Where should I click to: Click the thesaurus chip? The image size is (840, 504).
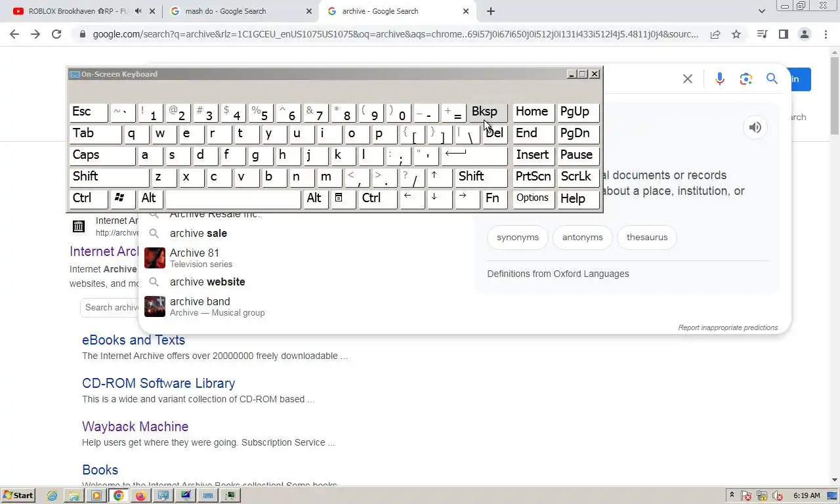coord(646,238)
